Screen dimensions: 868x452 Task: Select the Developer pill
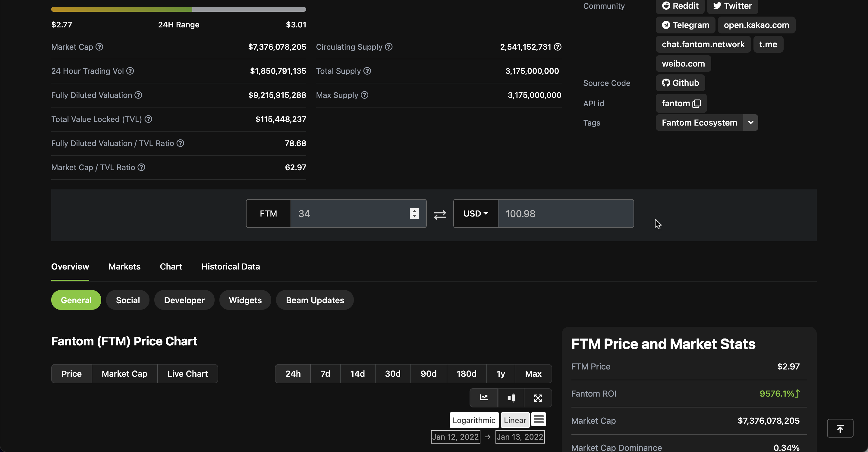[184, 300]
